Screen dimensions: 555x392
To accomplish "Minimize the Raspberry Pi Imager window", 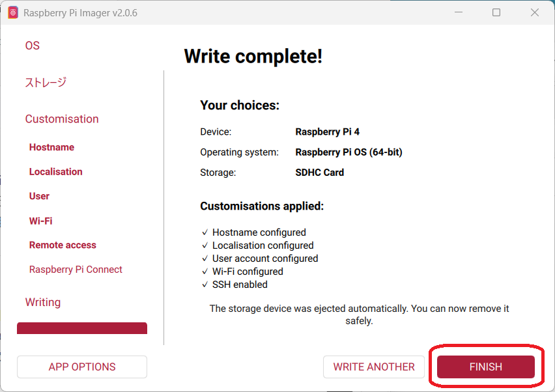I will pyautogui.click(x=459, y=13).
